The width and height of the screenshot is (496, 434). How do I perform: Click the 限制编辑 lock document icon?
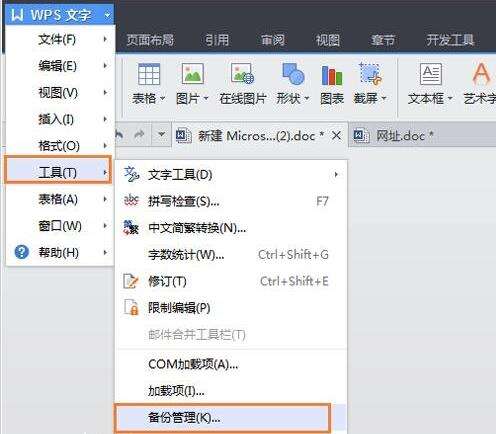pos(131,307)
